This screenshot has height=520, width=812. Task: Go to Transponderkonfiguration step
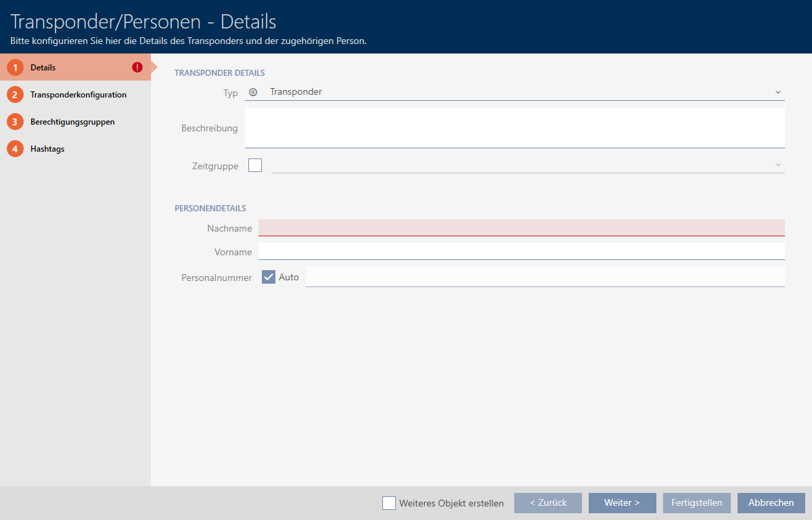78,95
